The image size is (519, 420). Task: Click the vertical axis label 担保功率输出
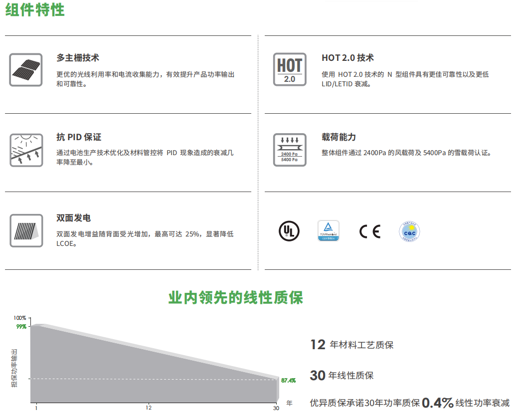[x=14, y=368]
